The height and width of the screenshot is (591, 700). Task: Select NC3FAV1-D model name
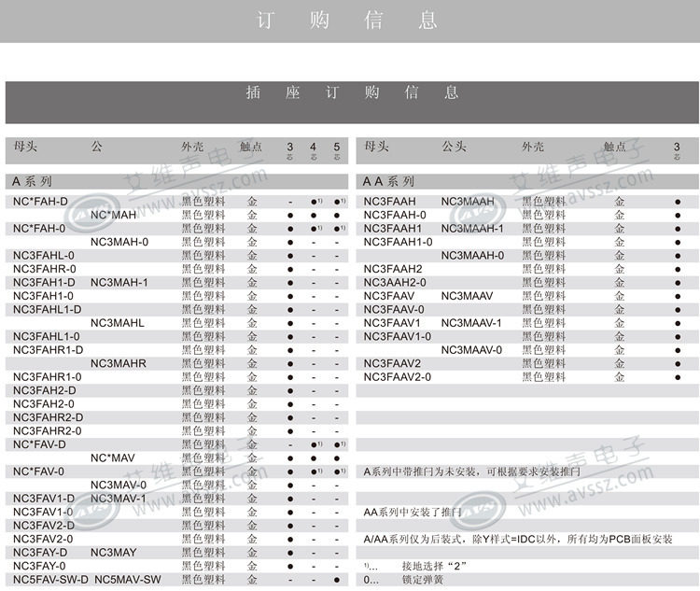coord(44,499)
